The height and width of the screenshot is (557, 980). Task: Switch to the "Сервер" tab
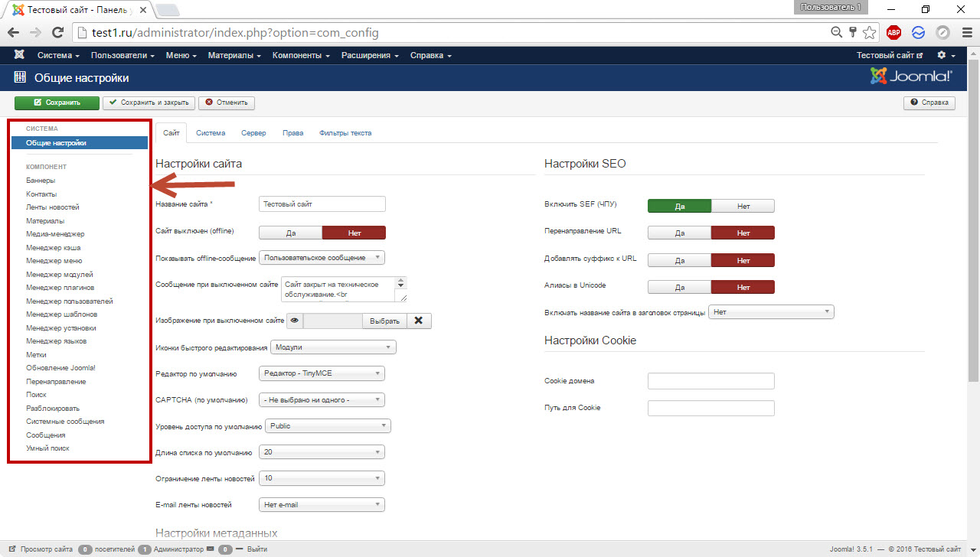coord(253,133)
